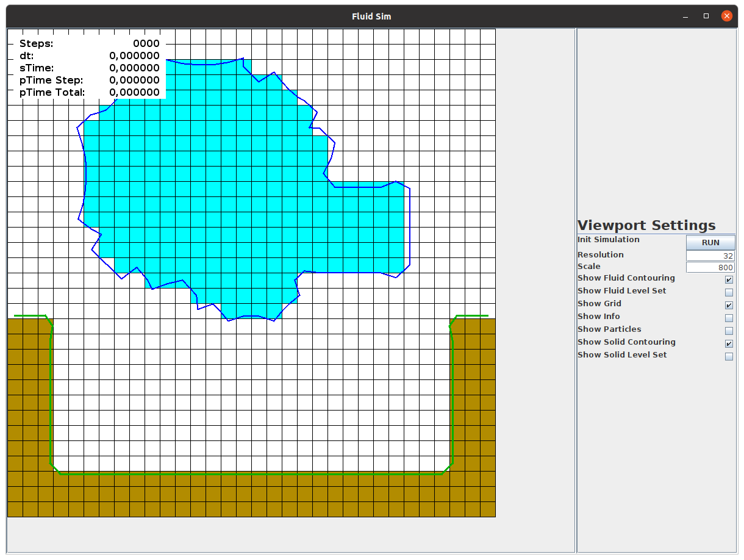The image size is (744, 560).
Task: Disable Show Grid
Action: pyautogui.click(x=729, y=305)
